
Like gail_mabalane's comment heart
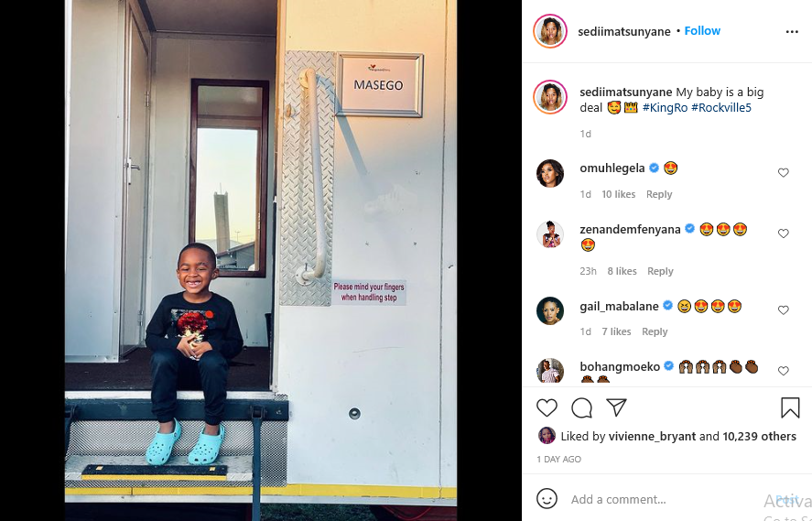coord(783,310)
